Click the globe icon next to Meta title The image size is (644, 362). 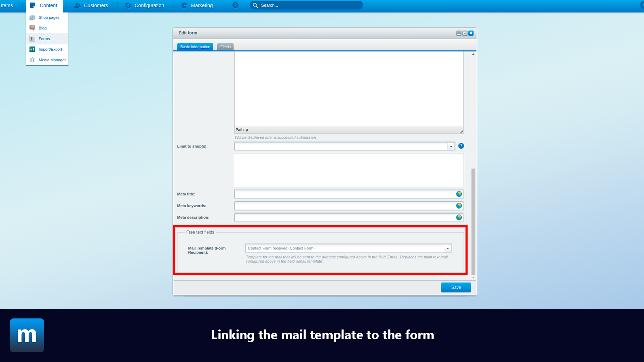(459, 194)
